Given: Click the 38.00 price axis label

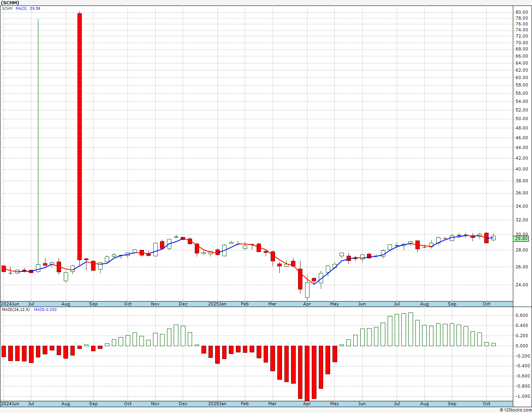Looking at the screenshot, I should click(521, 181).
